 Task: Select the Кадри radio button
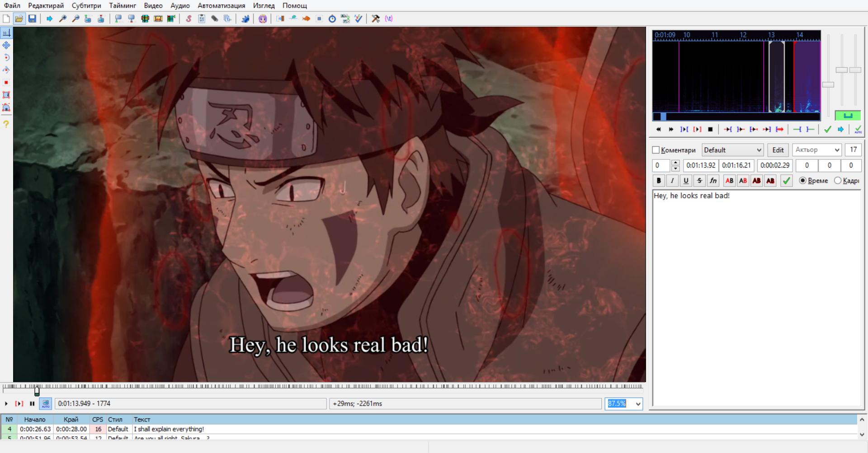pyautogui.click(x=838, y=181)
